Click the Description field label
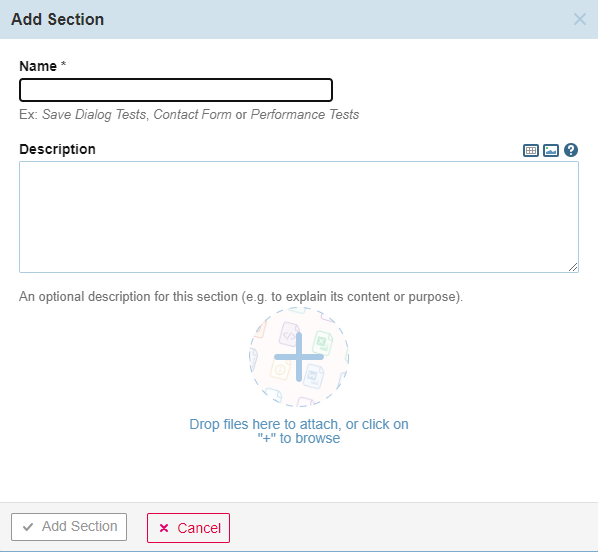 pyautogui.click(x=57, y=149)
